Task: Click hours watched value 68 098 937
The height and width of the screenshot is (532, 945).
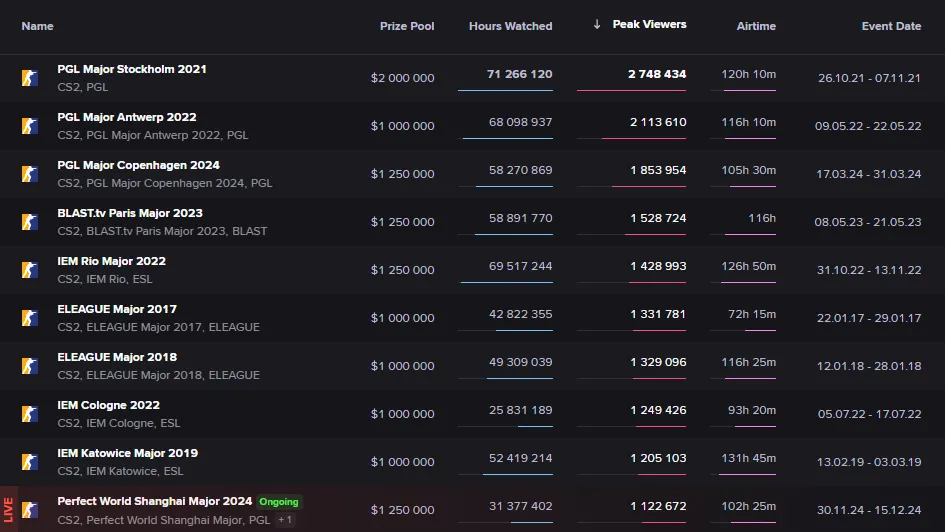Action: (x=521, y=122)
